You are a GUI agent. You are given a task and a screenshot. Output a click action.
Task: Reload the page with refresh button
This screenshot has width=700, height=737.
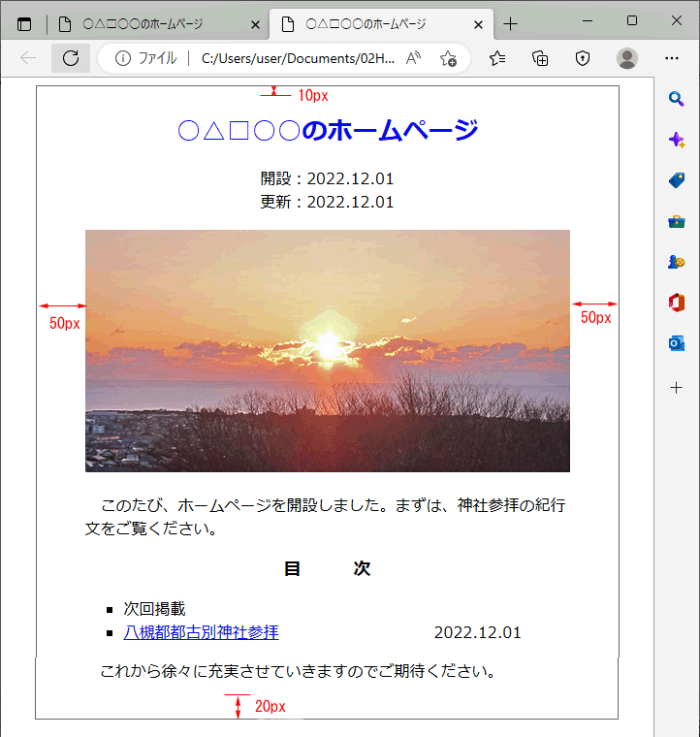(x=71, y=58)
